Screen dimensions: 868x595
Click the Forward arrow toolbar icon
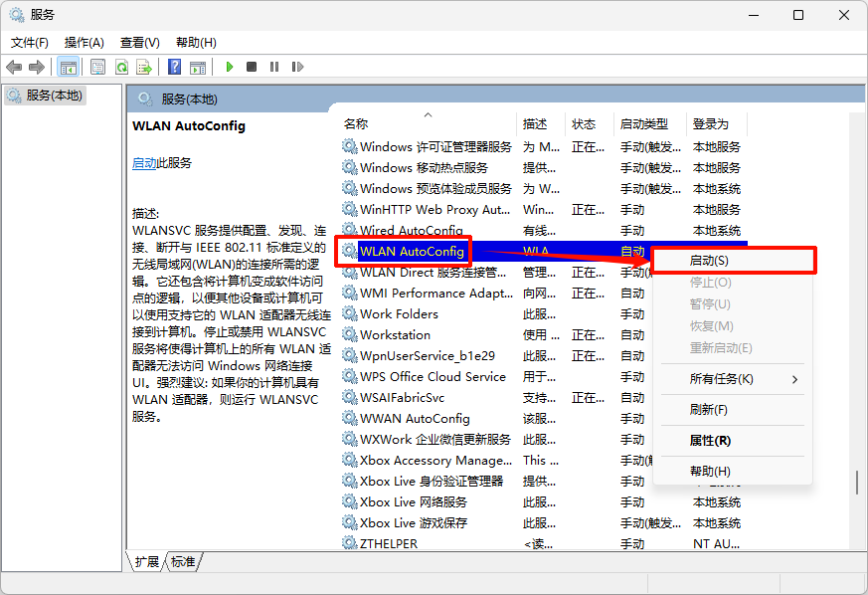(37, 67)
